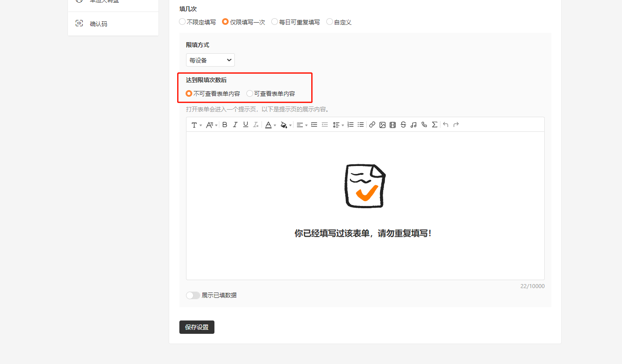
Task: Open the font size tool
Action: 210,125
